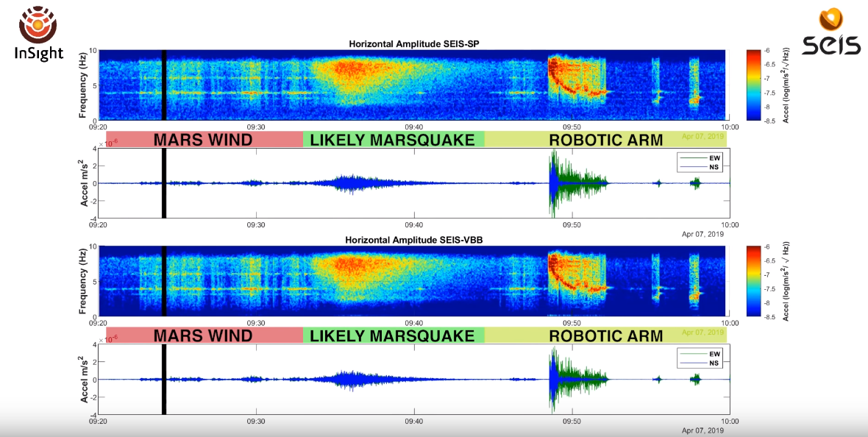Click the black vertical marker in SEIS-VBB waveform

click(x=164, y=379)
